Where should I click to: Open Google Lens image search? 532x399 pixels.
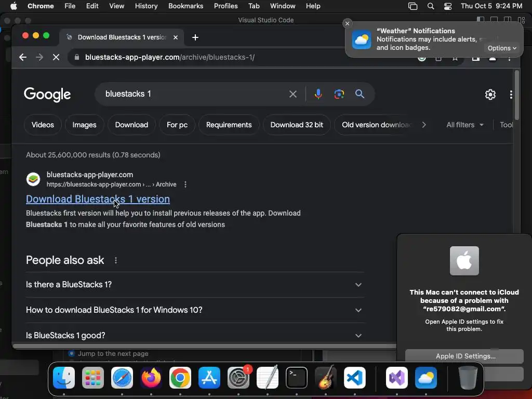339,94
